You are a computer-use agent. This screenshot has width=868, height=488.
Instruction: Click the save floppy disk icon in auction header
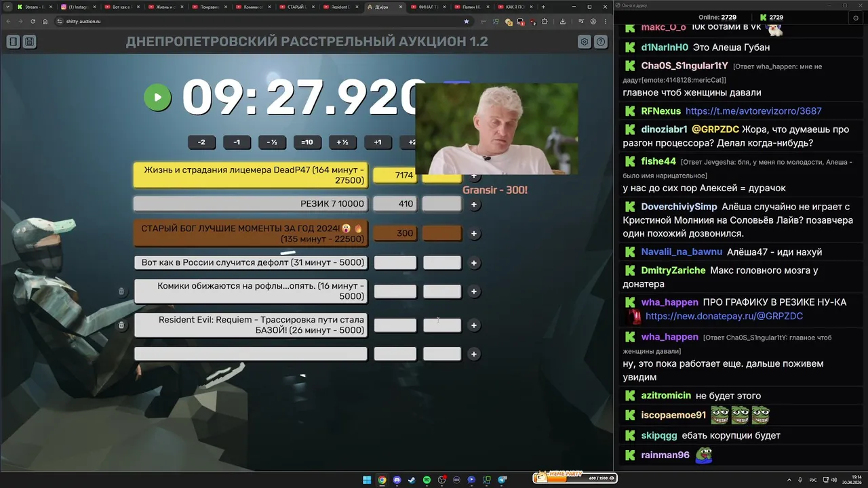pyautogui.click(x=29, y=42)
